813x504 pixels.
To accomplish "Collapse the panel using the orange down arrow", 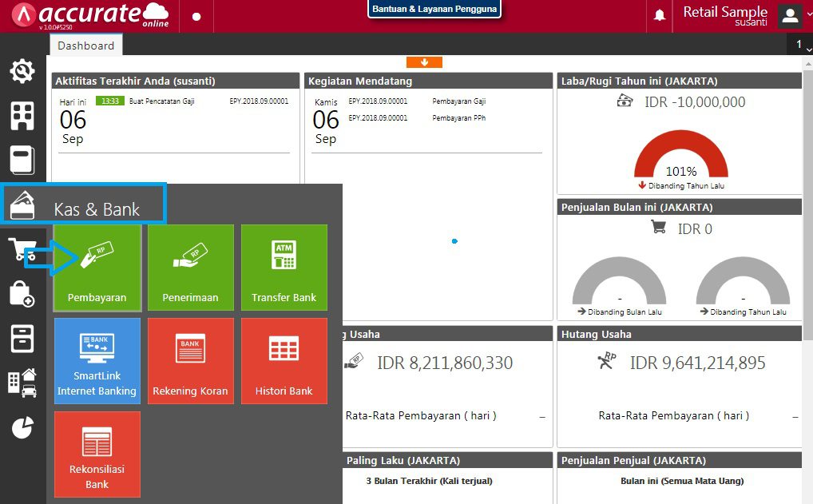I will 424,62.
